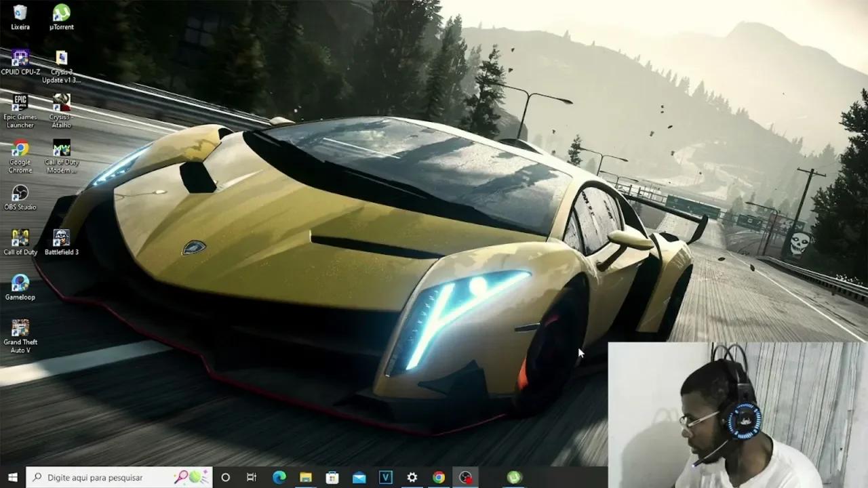868x488 pixels.
Task: Open the Google Chrome desktop shortcut
Action: pyautogui.click(x=20, y=156)
